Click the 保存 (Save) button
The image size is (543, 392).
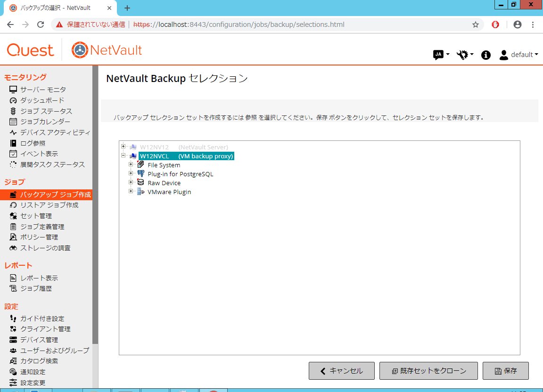point(506,371)
